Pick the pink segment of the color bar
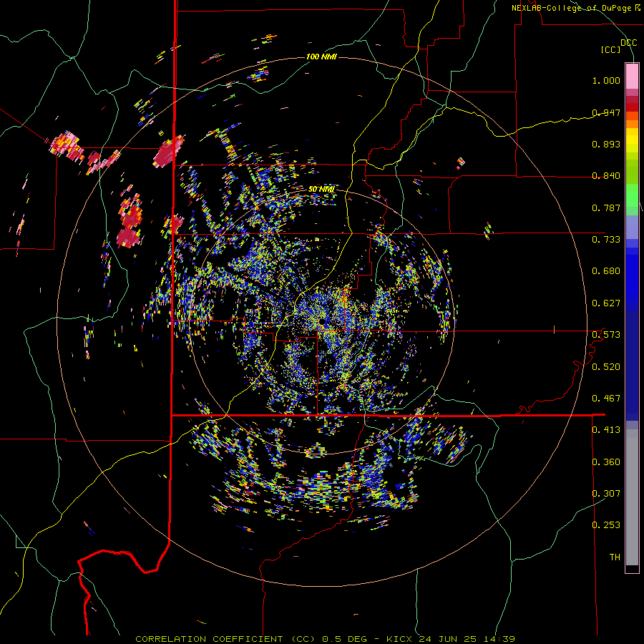The image size is (644, 644). (x=632, y=77)
